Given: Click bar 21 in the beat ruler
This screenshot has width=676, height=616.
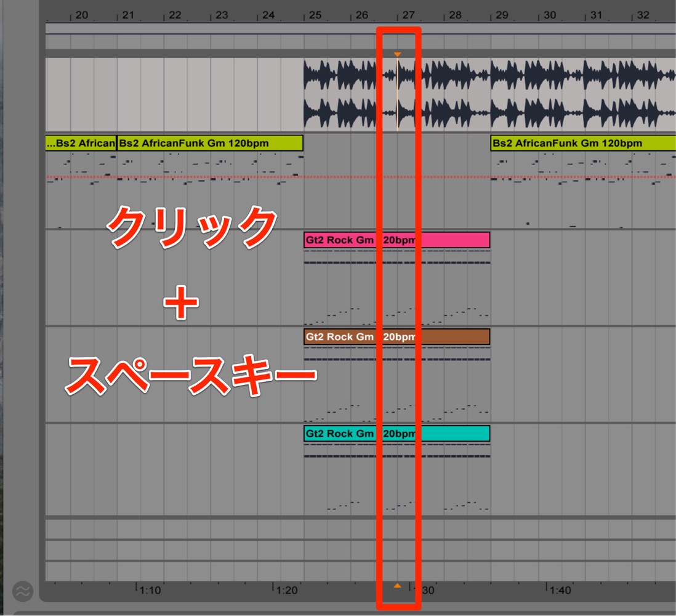Looking at the screenshot, I should point(128,15).
